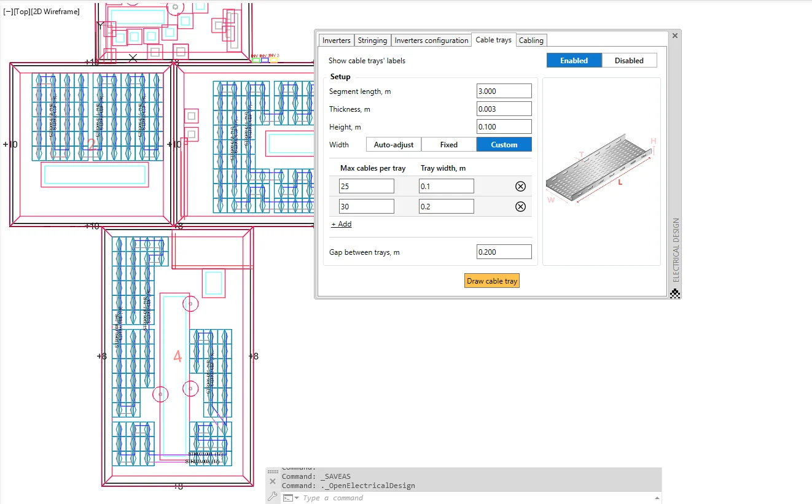The width and height of the screenshot is (812, 504).
Task: Click the 'Segment length, m' label
Action: (360, 91)
